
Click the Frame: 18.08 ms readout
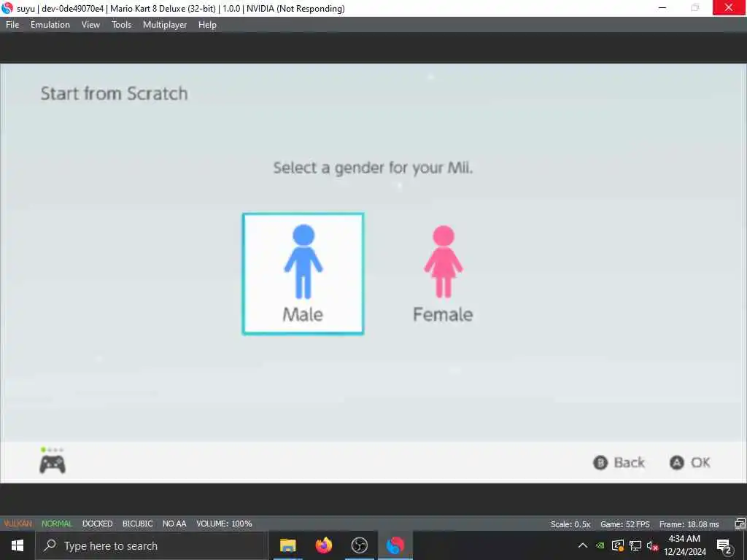[689, 524]
